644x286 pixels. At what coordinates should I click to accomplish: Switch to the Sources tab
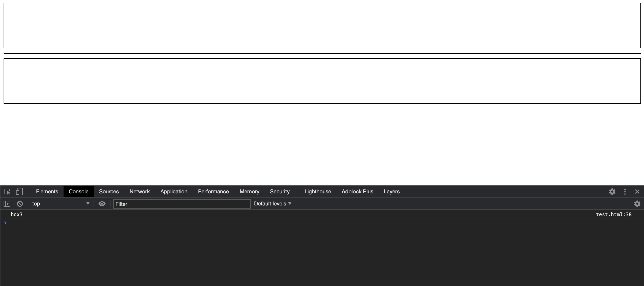click(109, 192)
